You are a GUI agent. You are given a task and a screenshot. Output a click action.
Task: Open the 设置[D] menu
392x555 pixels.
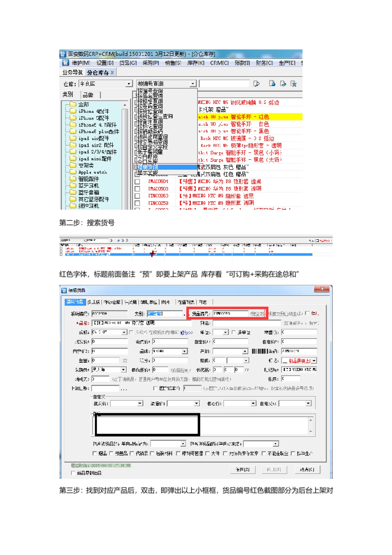coord(105,63)
